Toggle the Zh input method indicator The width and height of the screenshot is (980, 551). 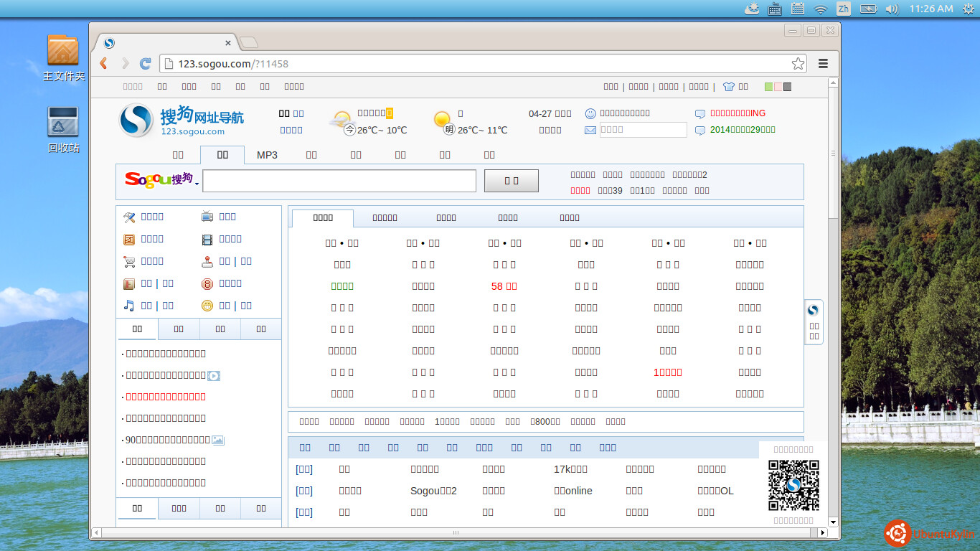coord(844,9)
